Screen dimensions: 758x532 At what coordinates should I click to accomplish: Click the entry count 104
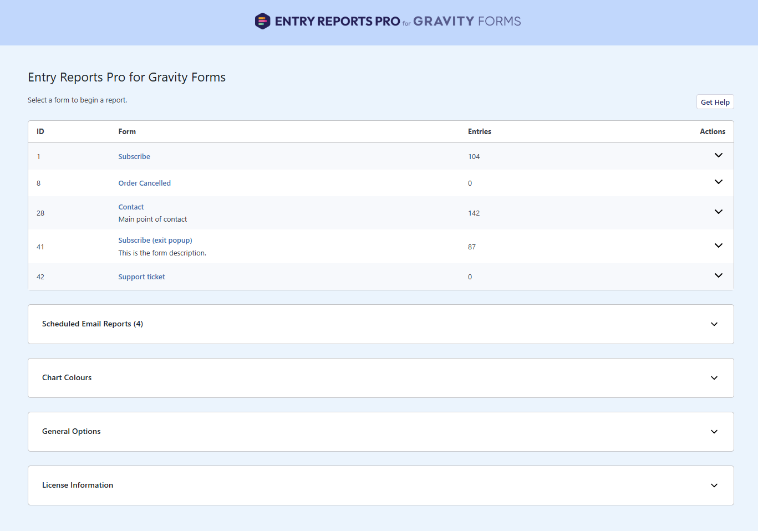tap(474, 156)
